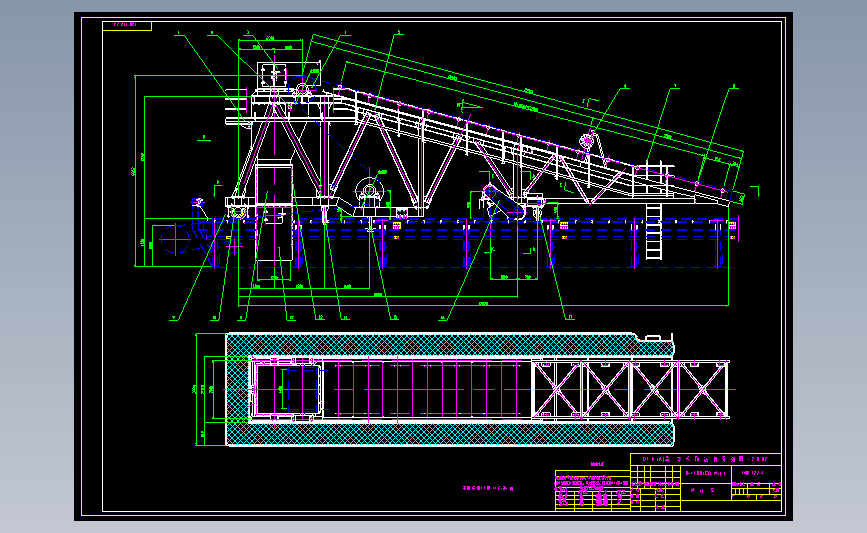Click the cross-braced truss section of the plan view
This screenshot has width=867, height=533.
630,389
